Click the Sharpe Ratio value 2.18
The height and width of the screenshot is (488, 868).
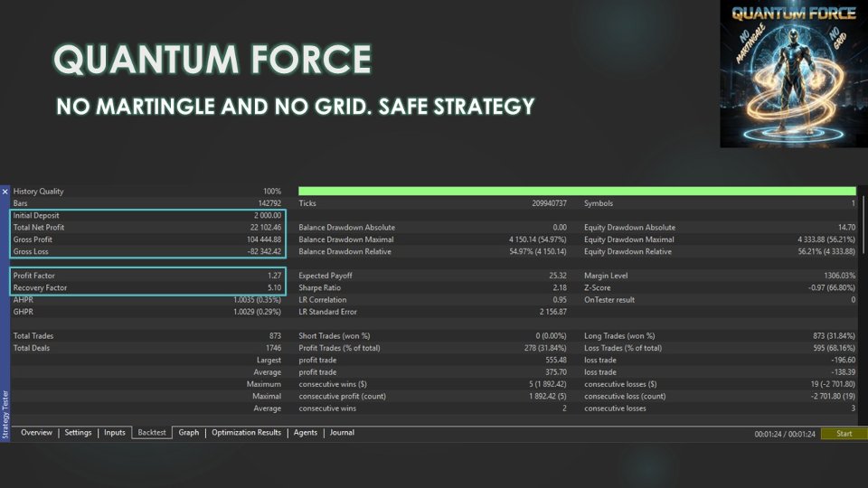560,287
